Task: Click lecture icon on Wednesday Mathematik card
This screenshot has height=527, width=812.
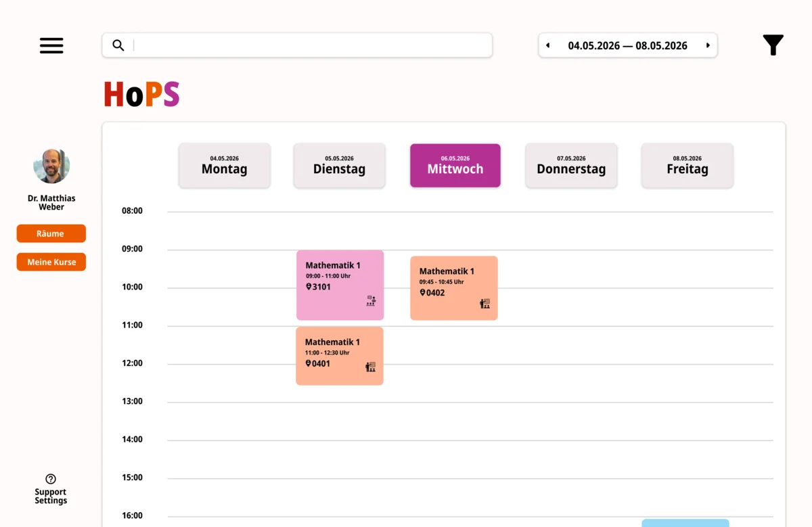Action: 484,304
